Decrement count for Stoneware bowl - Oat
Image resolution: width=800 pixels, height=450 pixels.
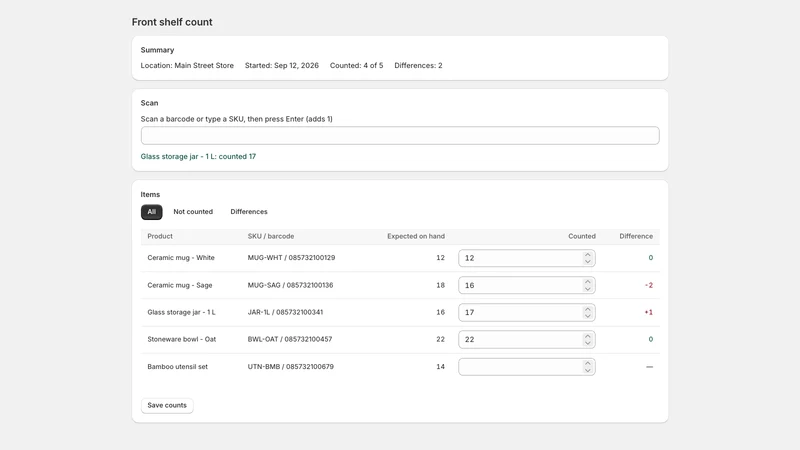[x=588, y=343]
